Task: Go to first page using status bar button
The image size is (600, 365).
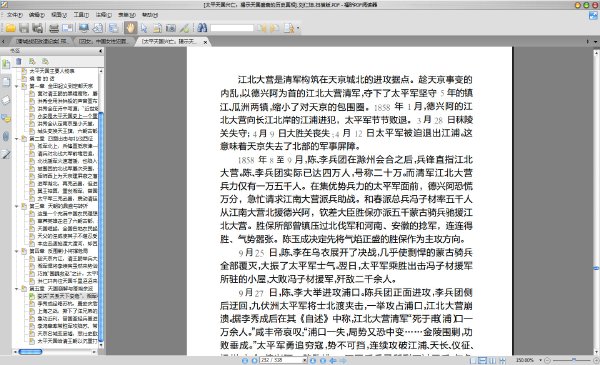Action: (245, 360)
